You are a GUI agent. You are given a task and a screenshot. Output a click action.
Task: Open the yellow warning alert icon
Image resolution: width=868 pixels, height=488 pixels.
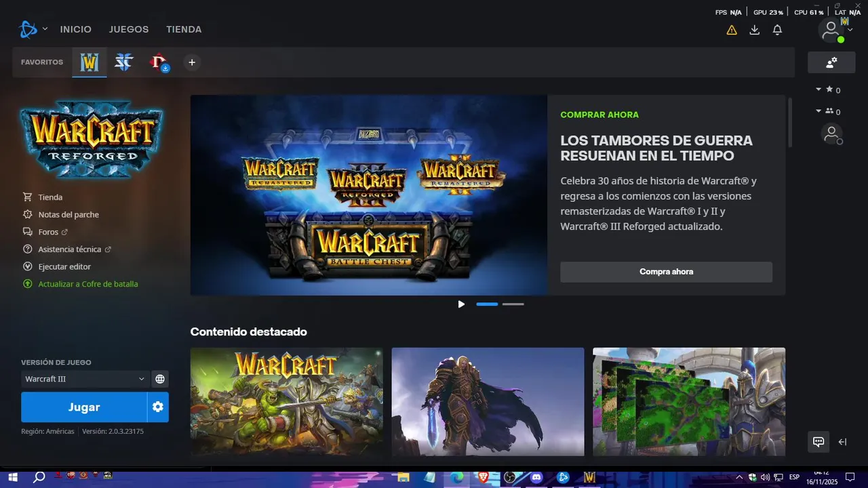tap(732, 30)
